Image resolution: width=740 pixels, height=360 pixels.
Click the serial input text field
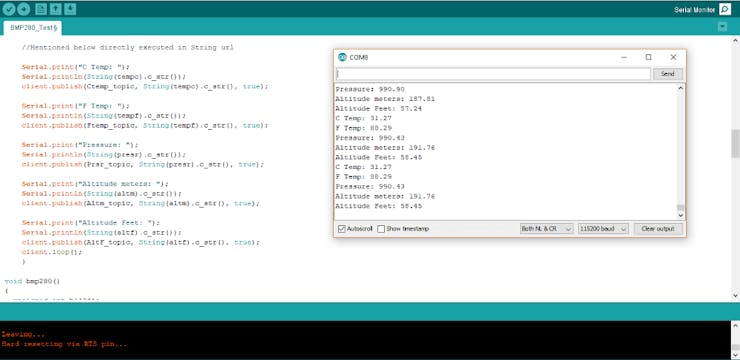[493, 74]
